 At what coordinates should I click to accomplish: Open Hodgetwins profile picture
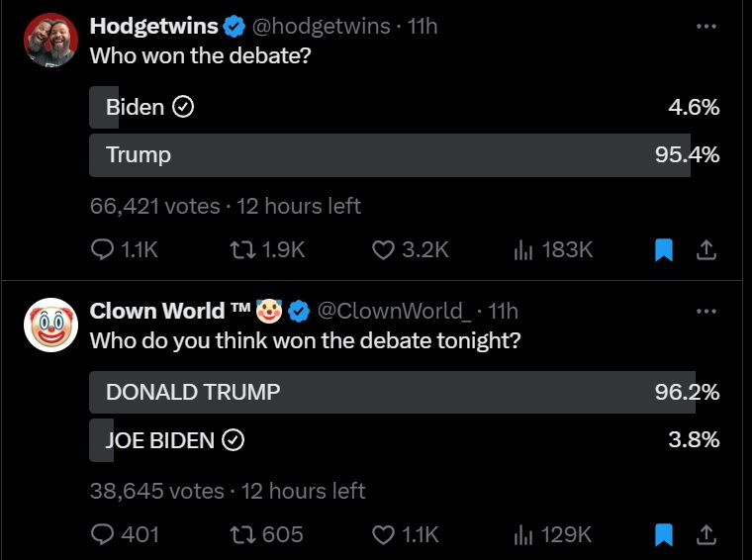pyautogui.click(x=50, y=41)
